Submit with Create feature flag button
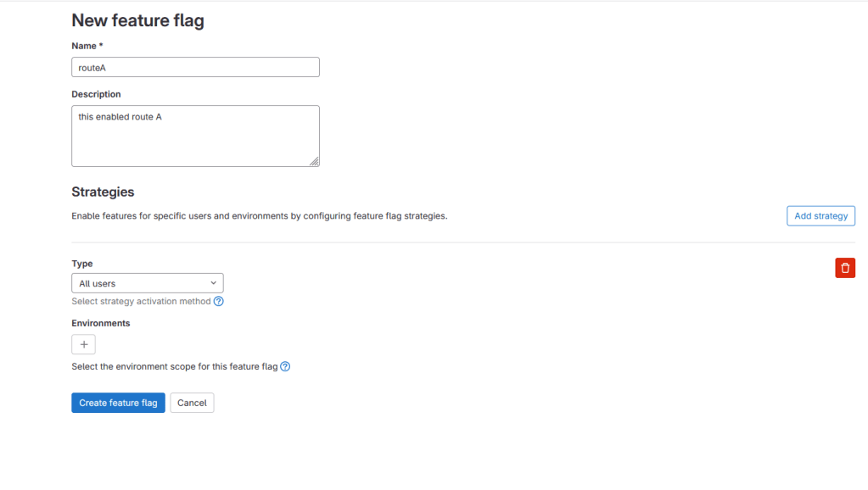868x490 pixels. [x=118, y=403]
